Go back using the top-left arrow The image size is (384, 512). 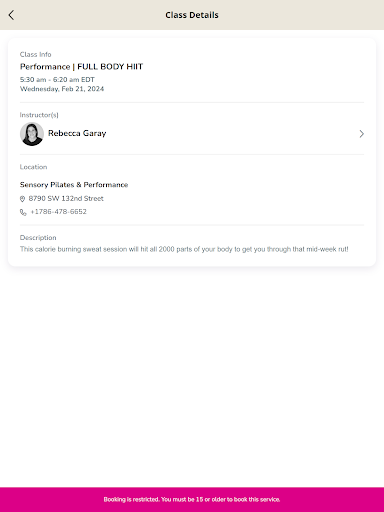(x=11, y=15)
